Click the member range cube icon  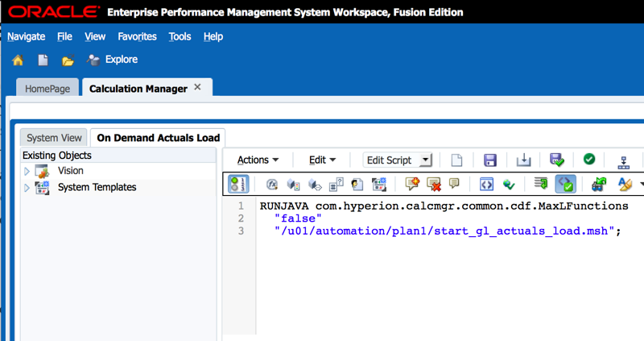(315, 185)
